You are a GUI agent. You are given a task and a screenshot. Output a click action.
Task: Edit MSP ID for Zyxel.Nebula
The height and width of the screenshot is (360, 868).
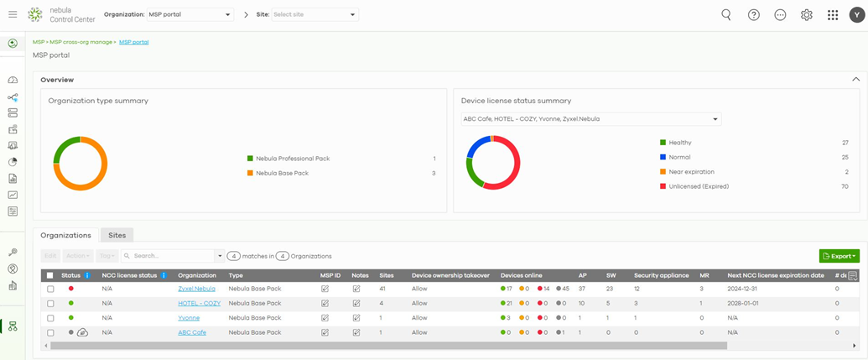[325, 289]
